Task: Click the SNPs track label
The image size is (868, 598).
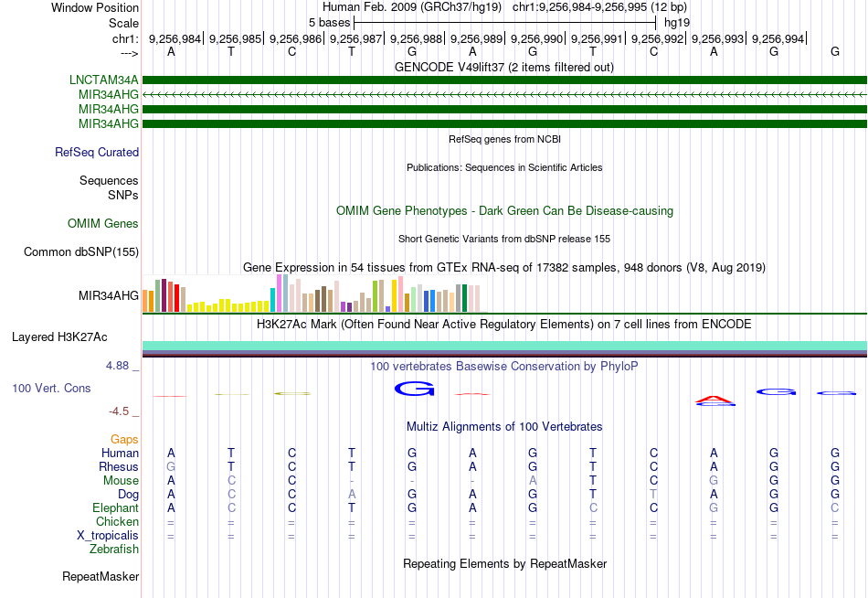Action: pyautogui.click(x=123, y=195)
